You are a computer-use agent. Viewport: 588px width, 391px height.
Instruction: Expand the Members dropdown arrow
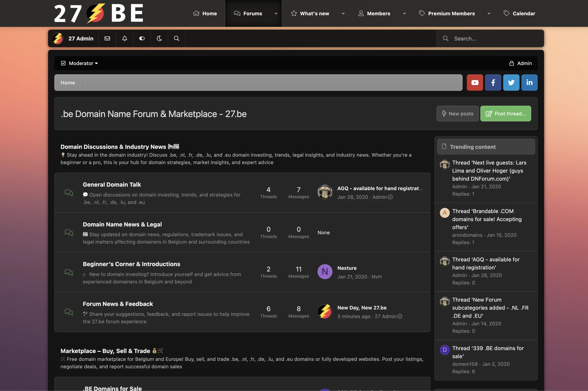tap(404, 14)
